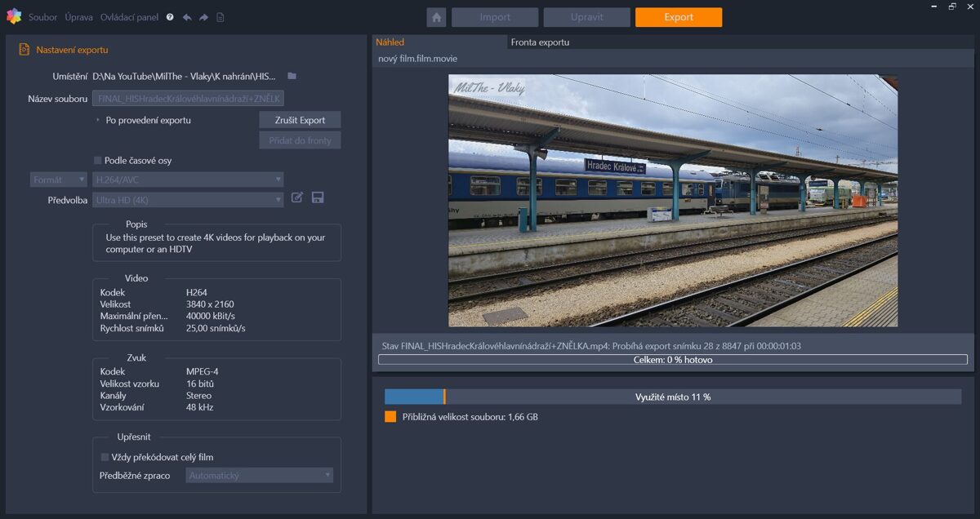Open the Ultra HD (4K) preset dropdown
Viewport: 980px width, 519px height.
click(188, 199)
